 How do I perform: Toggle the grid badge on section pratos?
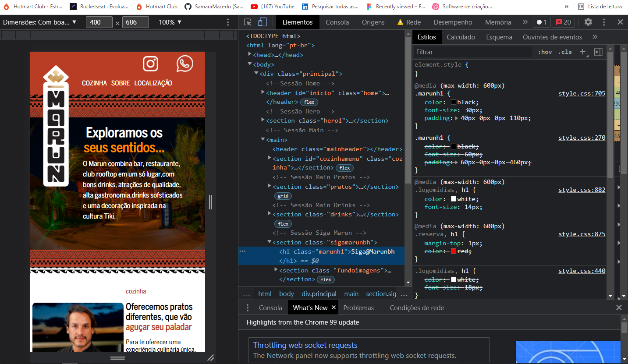tap(283, 196)
